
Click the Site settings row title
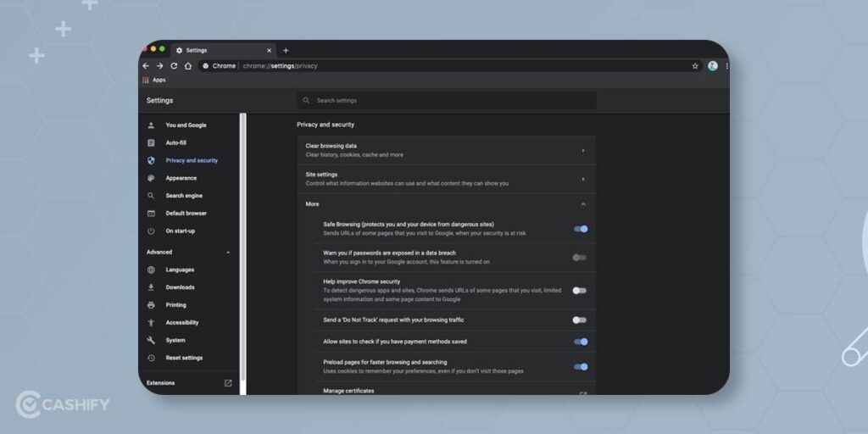321,175
